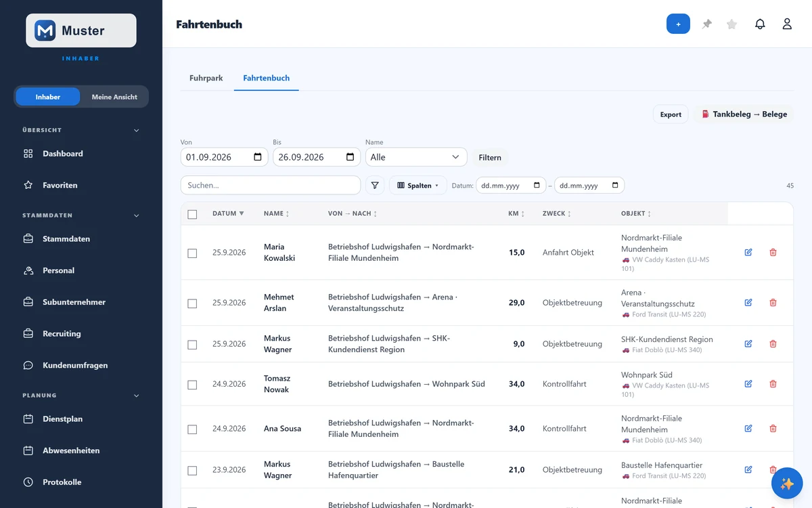Screen dimensions: 812x508
Task: Select the Fahrtenbuch tab
Action: pos(266,78)
